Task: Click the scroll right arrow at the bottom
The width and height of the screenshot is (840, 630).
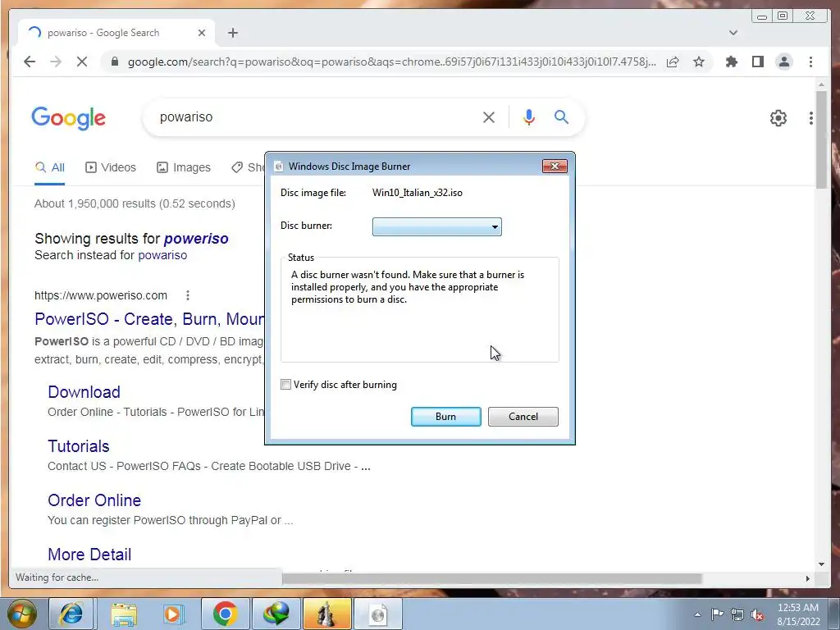Action: click(x=808, y=578)
